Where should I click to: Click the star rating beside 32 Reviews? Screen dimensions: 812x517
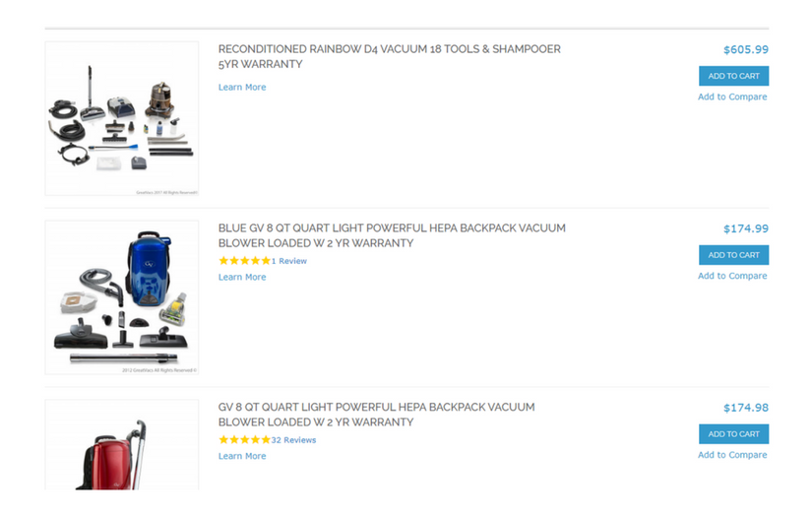(244, 440)
